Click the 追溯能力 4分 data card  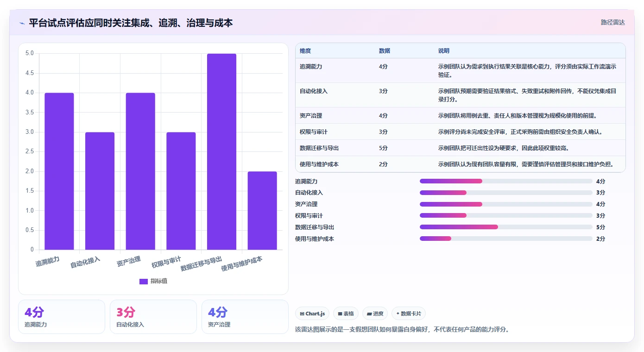pyautogui.click(x=62, y=317)
